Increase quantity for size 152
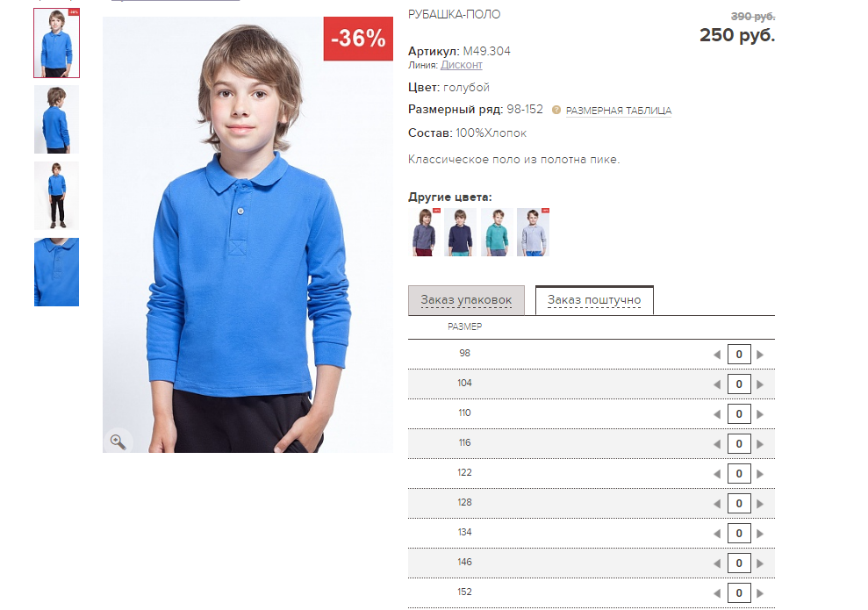The width and height of the screenshot is (868, 610). click(760, 594)
